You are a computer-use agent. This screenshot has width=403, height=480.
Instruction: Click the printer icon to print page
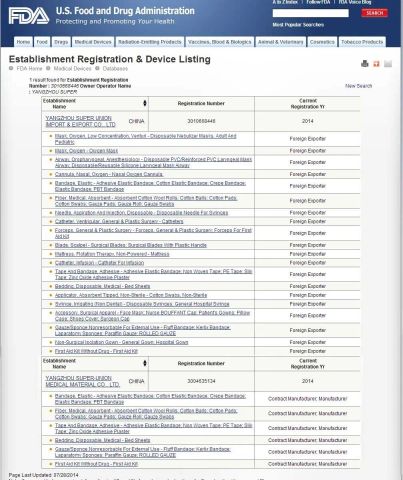pyautogui.click(x=365, y=64)
